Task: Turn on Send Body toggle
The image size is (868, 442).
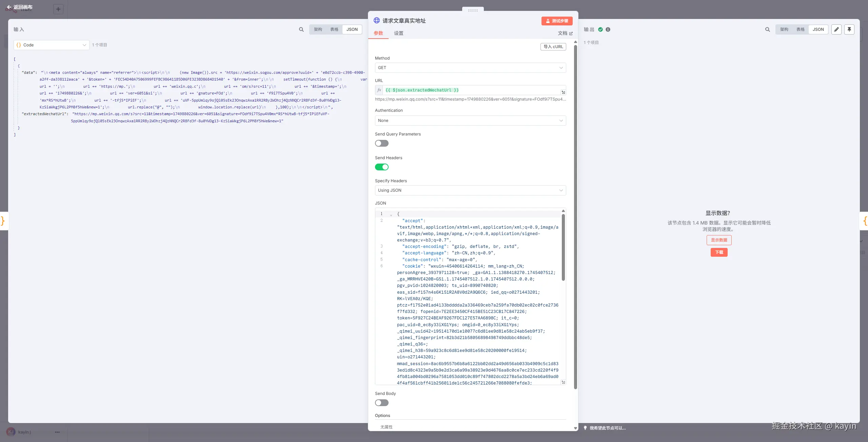Action: tap(382, 403)
